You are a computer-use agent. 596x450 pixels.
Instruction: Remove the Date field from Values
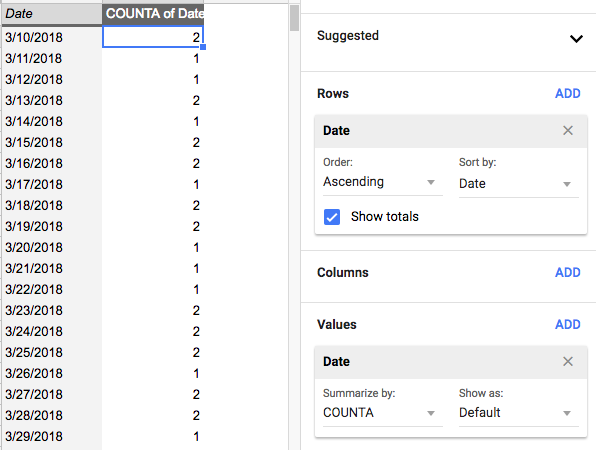(x=567, y=361)
